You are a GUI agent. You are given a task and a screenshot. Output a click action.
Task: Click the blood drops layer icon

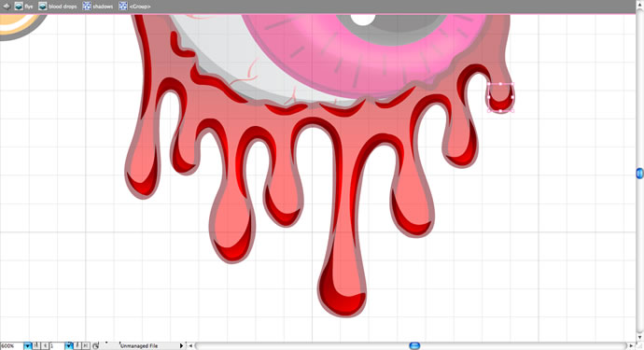[x=43, y=7]
